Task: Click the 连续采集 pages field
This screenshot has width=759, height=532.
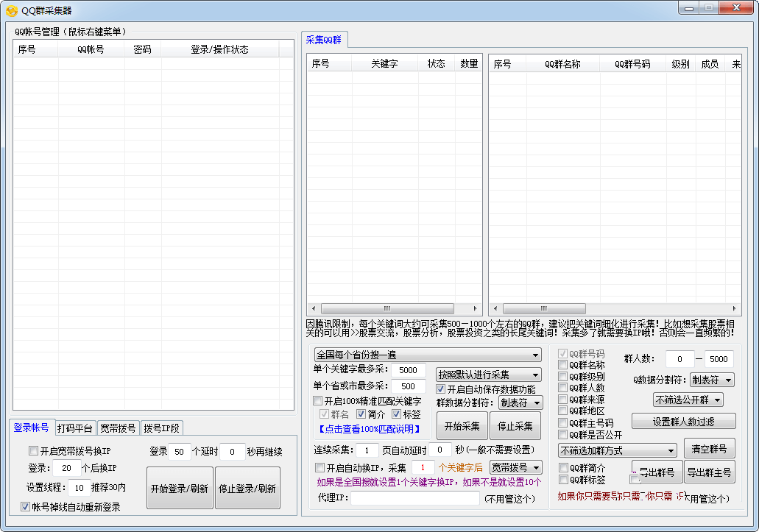Action: coord(367,450)
